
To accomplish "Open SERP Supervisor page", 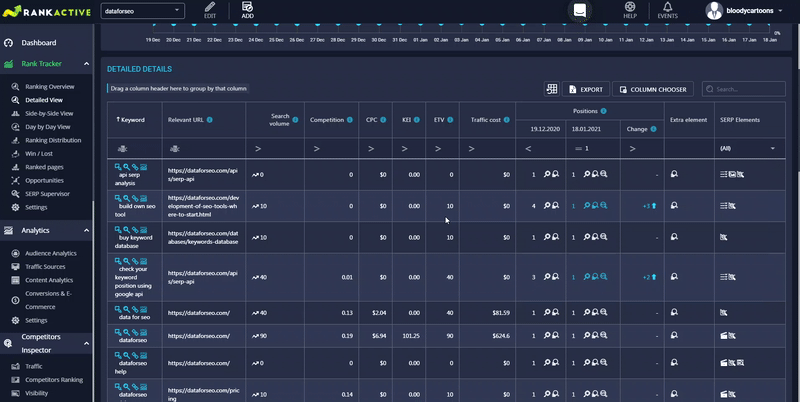I will point(47,194).
